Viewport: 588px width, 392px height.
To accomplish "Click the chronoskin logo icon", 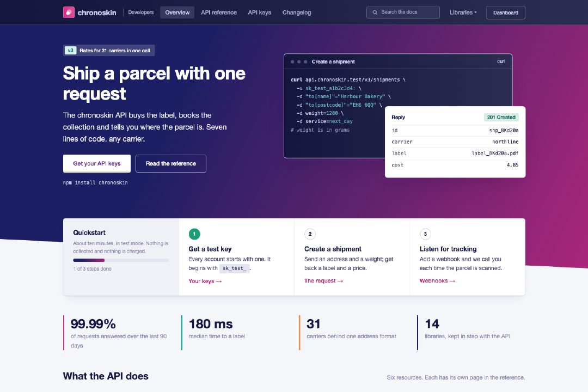I will tap(69, 13).
